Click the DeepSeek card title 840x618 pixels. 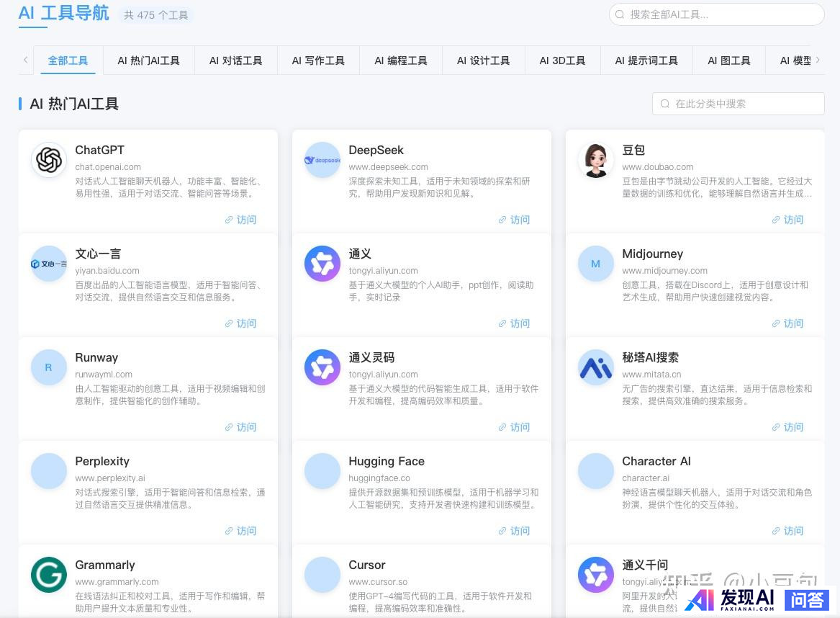click(x=376, y=150)
